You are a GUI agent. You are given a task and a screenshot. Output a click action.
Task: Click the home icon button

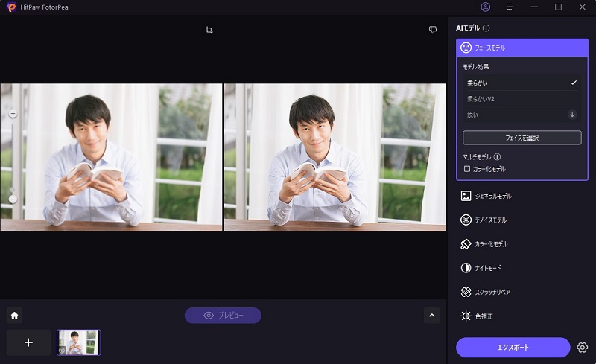[14, 315]
